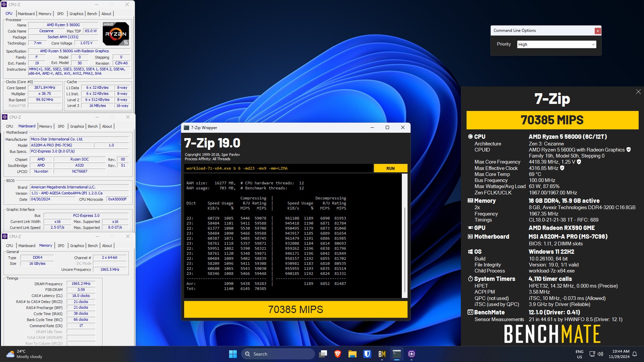Click the CPU Name field AMD Ryzen 5 5600G

pyautogui.click(x=63, y=25)
